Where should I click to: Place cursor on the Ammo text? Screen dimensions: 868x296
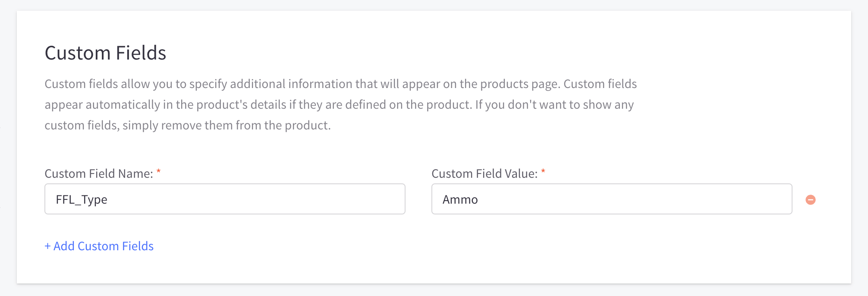coord(460,200)
